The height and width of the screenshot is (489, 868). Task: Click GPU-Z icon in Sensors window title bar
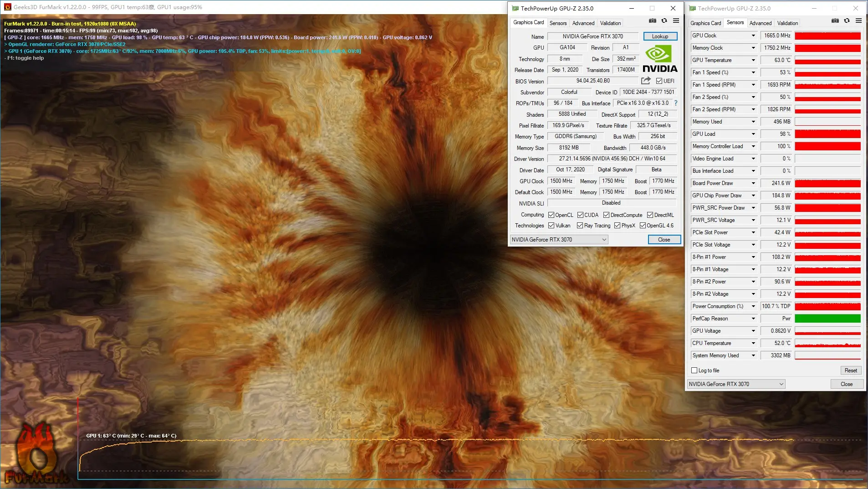click(x=692, y=8)
